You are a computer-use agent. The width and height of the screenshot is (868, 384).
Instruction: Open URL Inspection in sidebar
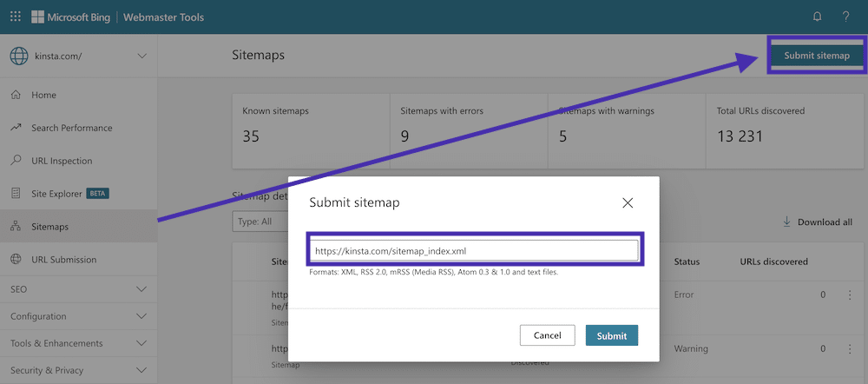tap(61, 161)
